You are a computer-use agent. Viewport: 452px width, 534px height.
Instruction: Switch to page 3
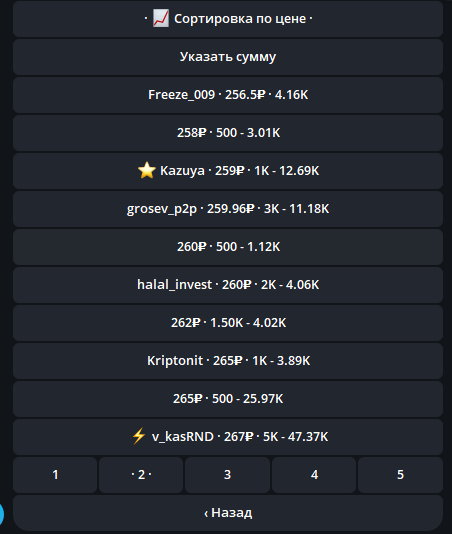[x=227, y=475]
